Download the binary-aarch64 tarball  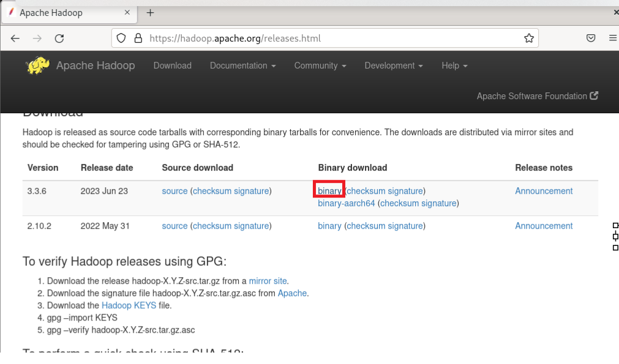pyautogui.click(x=346, y=203)
